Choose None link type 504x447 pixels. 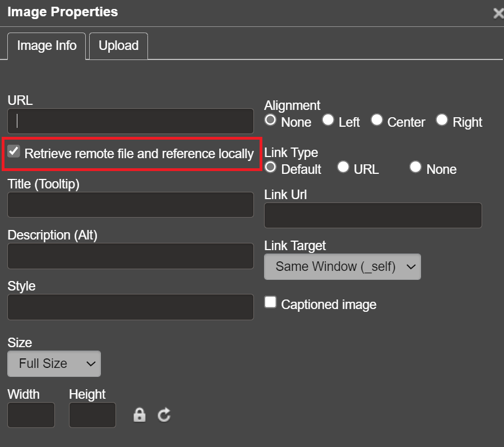(415, 167)
